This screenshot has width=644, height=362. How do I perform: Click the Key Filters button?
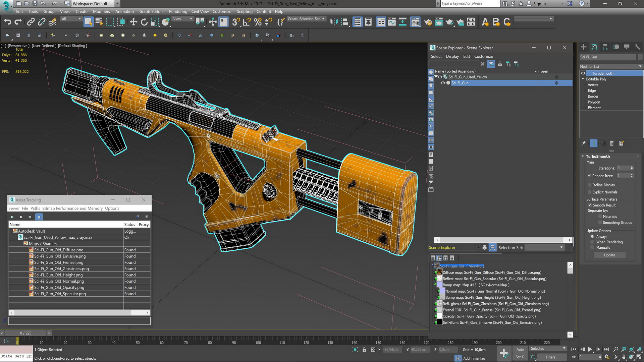click(x=552, y=357)
